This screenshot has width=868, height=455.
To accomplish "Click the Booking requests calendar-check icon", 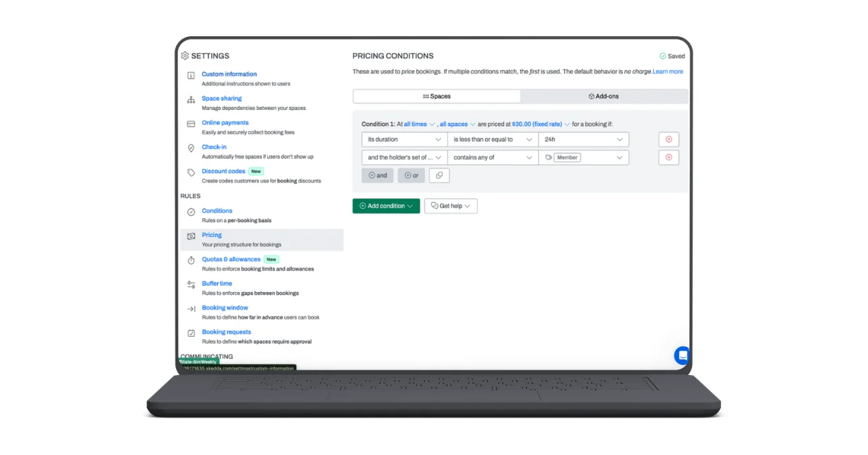I will (191, 333).
